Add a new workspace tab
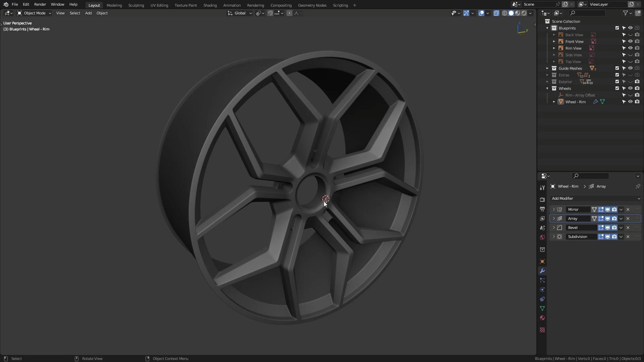The height and width of the screenshot is (362, 644). (355, 5)
